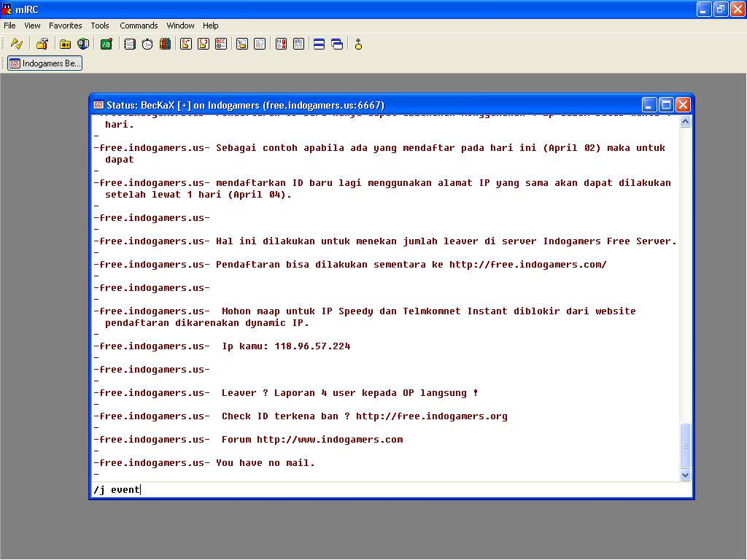
Task: Click the mIRC application icon in title bar
Action: 7,9
